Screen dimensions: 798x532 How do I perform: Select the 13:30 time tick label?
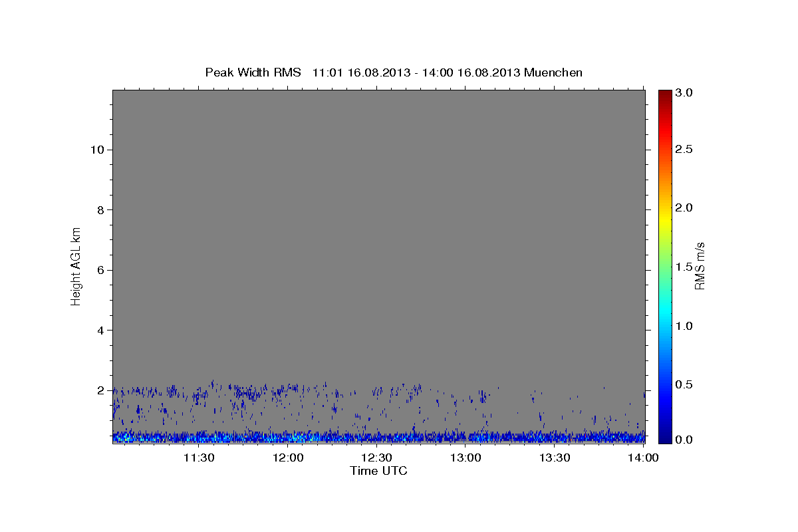[555, 458]
